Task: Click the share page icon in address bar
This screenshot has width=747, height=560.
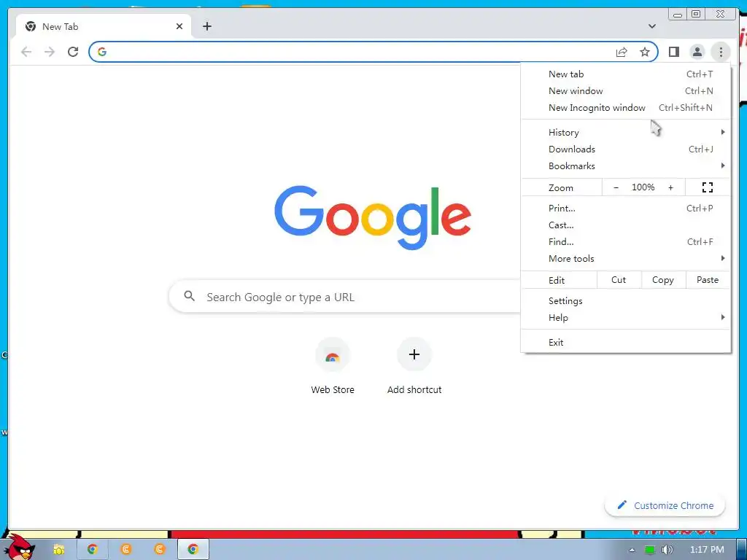Action: (x=622, y=52)
